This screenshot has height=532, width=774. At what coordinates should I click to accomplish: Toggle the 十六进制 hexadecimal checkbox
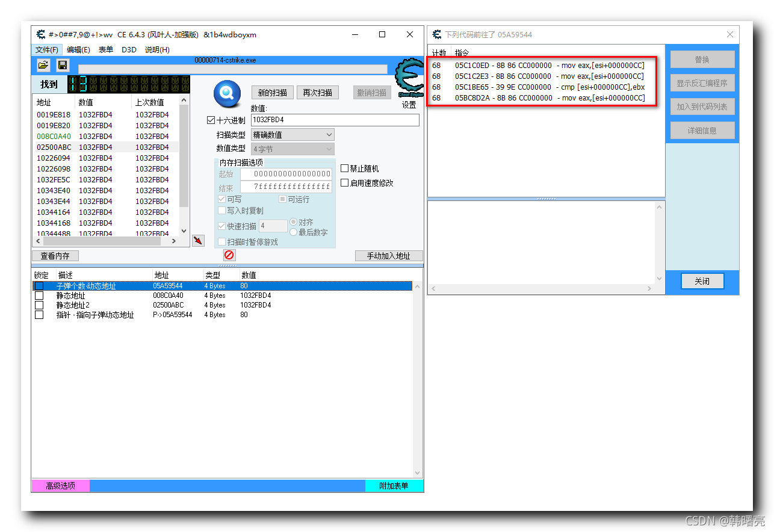(x=211, y=120)
